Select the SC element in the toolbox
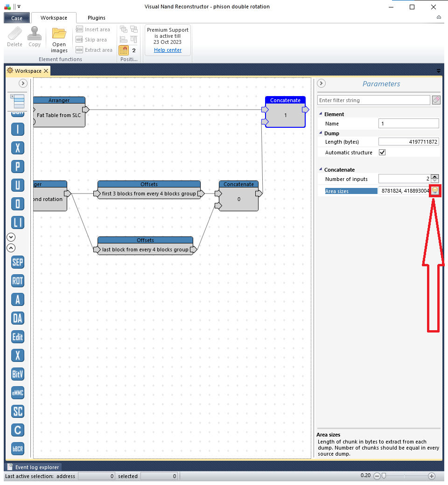This screenshot has width=448, height=485. 18,411
